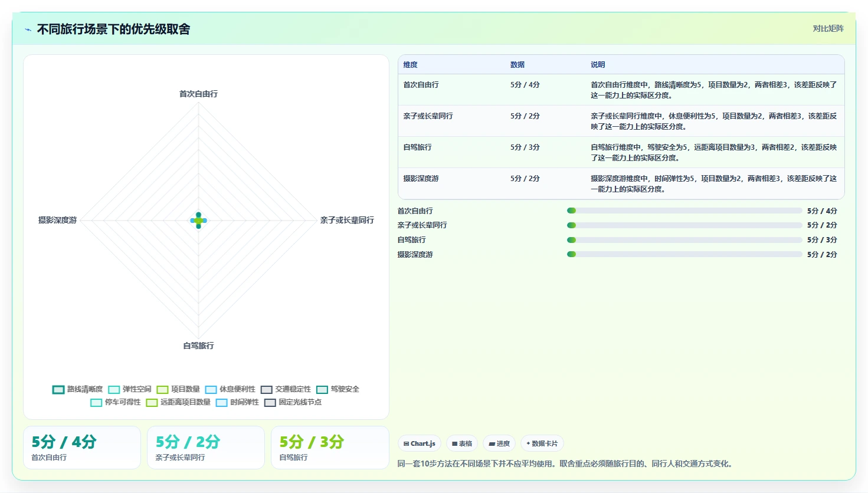
Task: Click the 说明 table column header
Action: (x=598, y=65)
